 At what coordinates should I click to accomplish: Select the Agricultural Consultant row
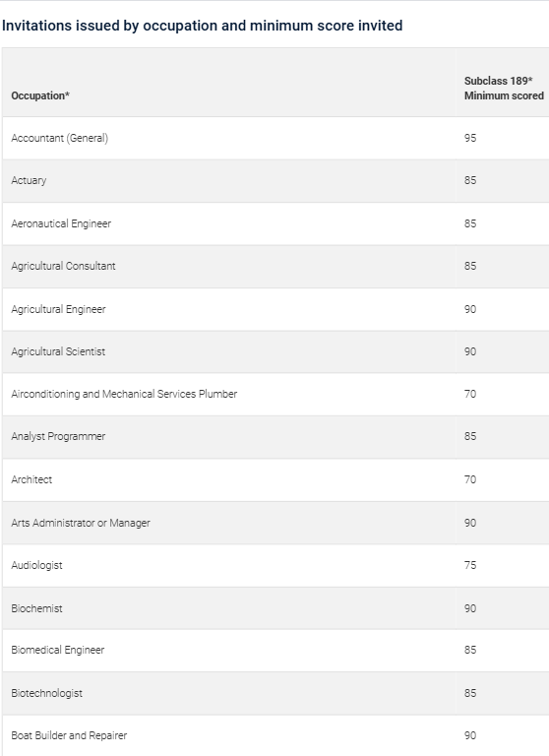pyautogui.click(x=275, y=266)
